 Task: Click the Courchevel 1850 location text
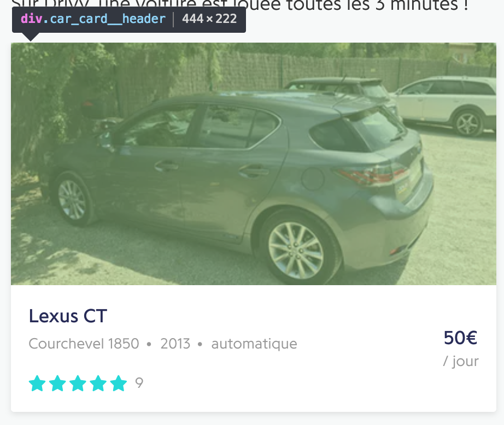(x=84, y=344)
